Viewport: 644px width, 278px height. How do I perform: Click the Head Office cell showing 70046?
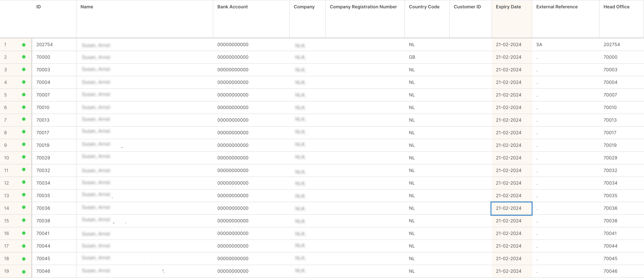point(610,271)
